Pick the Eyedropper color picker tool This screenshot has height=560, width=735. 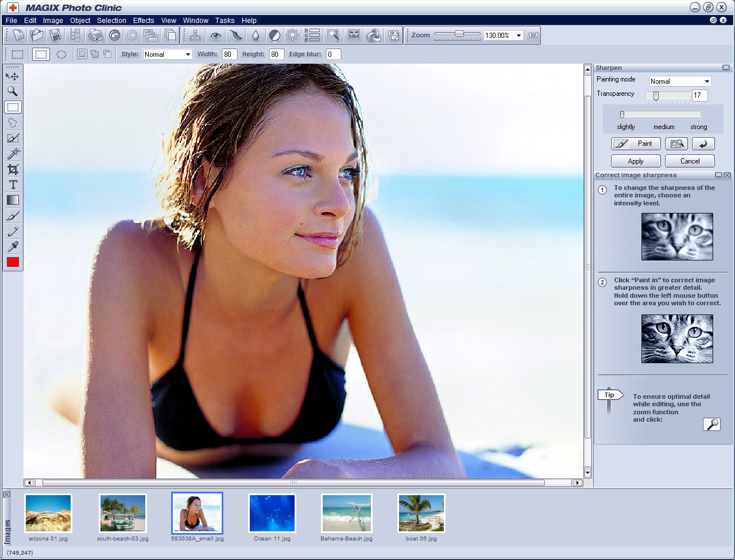pyautogui.click(x=13, y=247)
